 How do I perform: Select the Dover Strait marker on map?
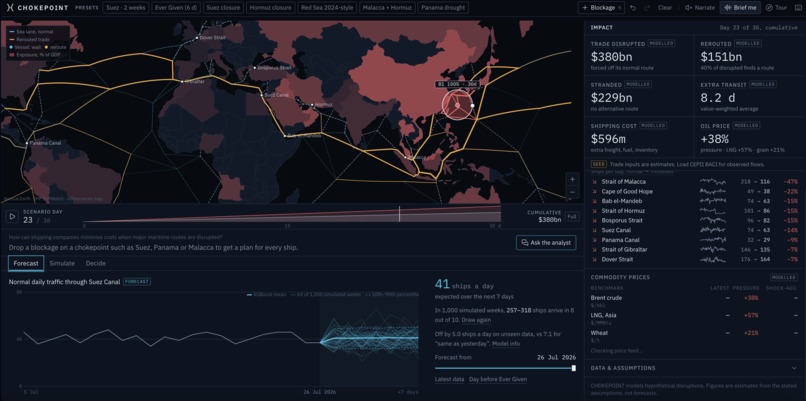[196, 38]
